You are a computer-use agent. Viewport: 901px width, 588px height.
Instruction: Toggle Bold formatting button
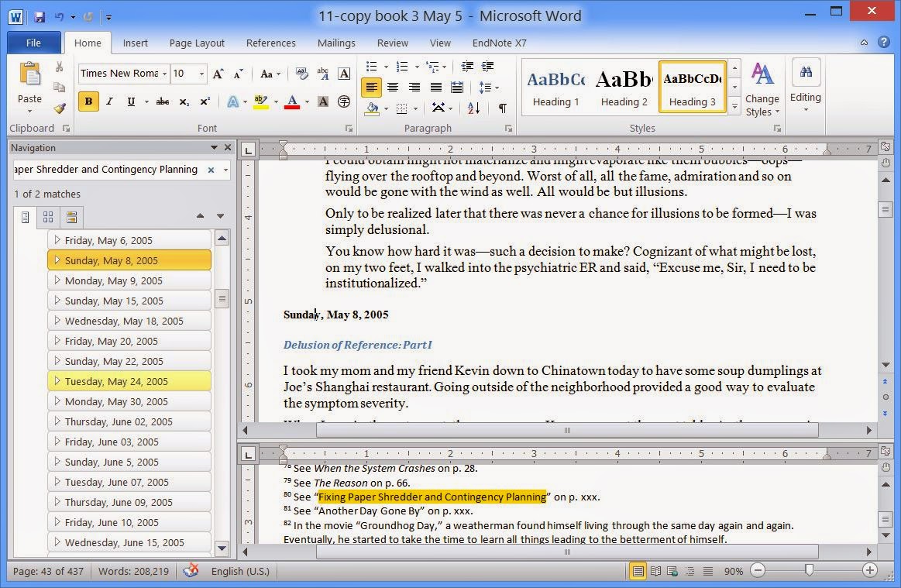coord(88,101)
